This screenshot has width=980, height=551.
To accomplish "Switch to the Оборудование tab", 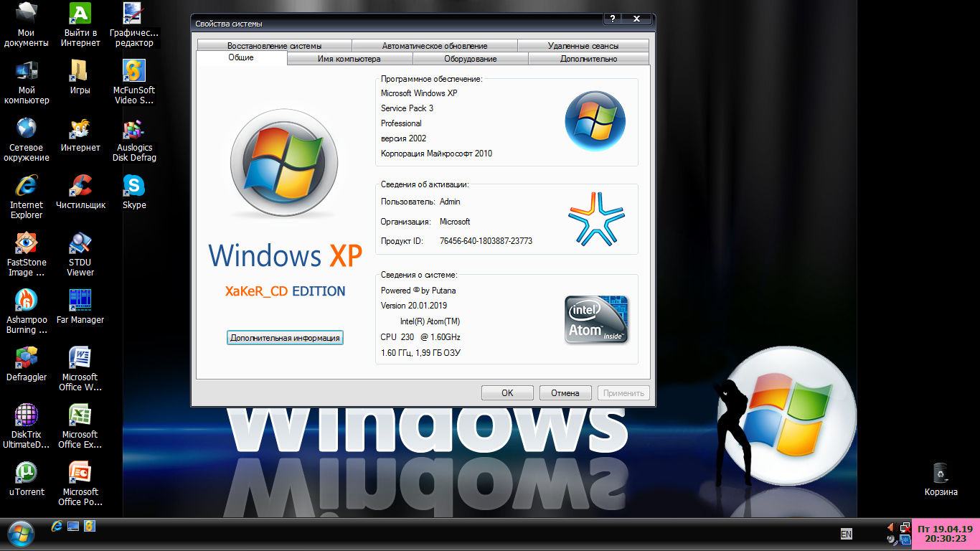I will 471,59.
